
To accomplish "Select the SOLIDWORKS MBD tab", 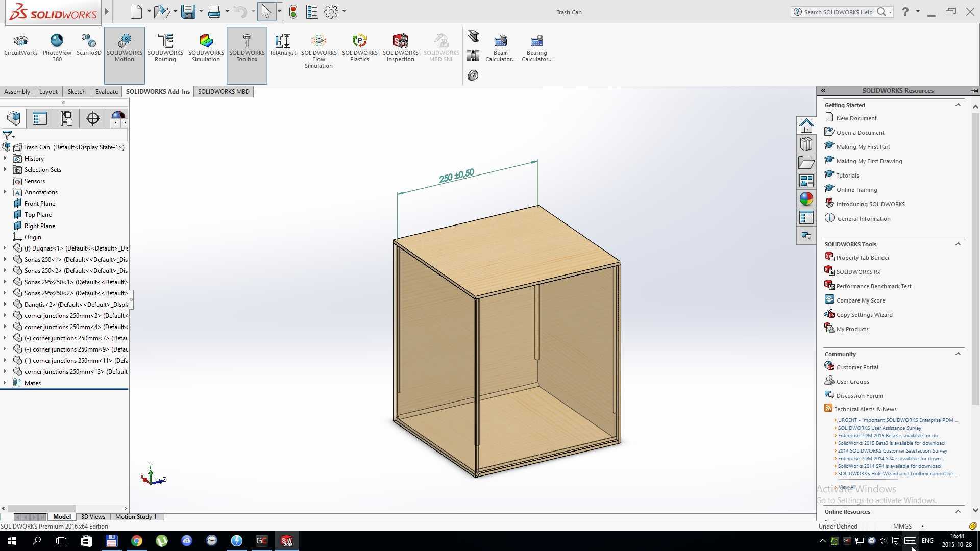I will 224,92.
